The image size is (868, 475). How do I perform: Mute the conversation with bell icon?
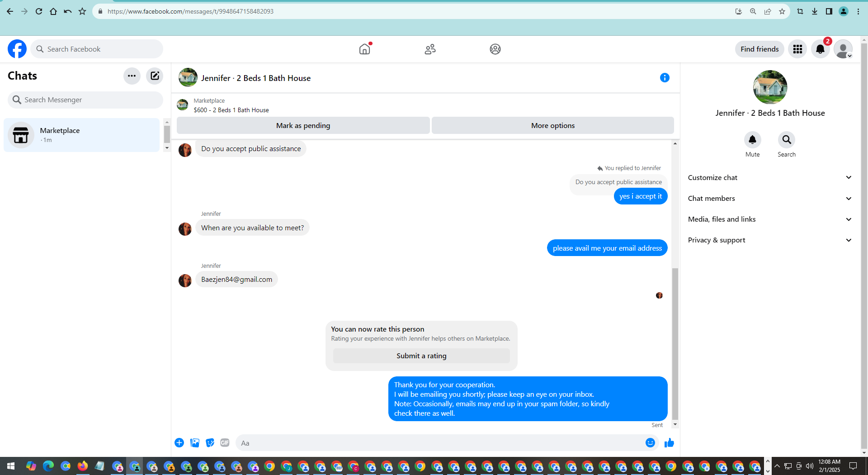(x=753, y=140)
